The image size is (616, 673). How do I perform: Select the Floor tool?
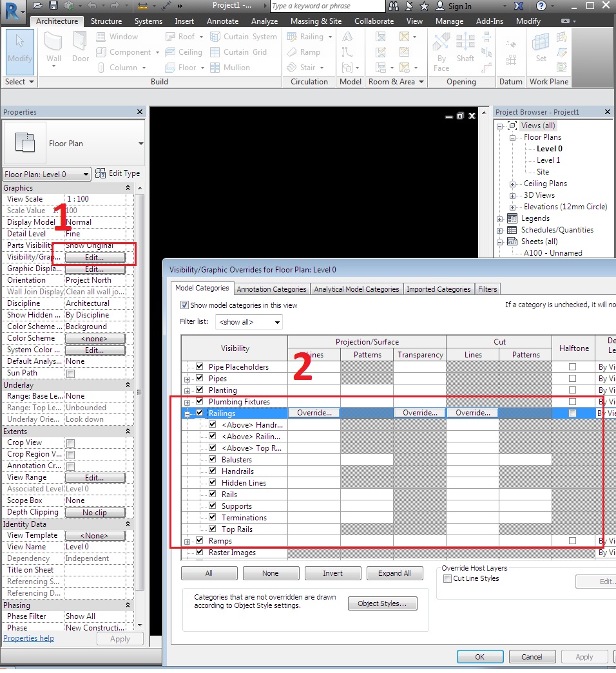coord(185,68)
